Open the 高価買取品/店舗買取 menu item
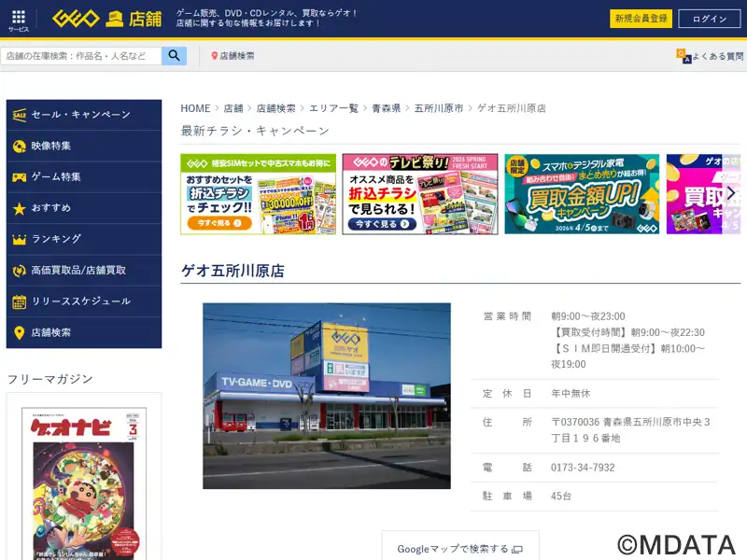Image resolution: width=747 pixels, height=560 pixels. point(84,271)
